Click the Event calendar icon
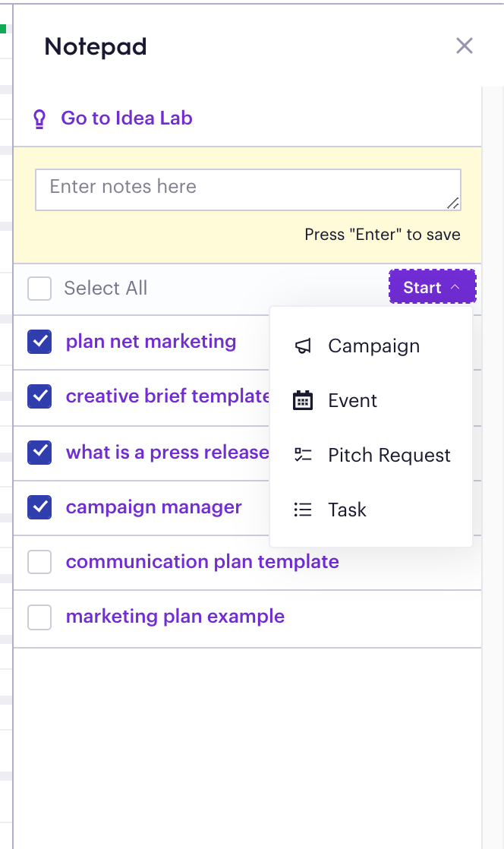This screenshot has width=504, height=849. 303,400
